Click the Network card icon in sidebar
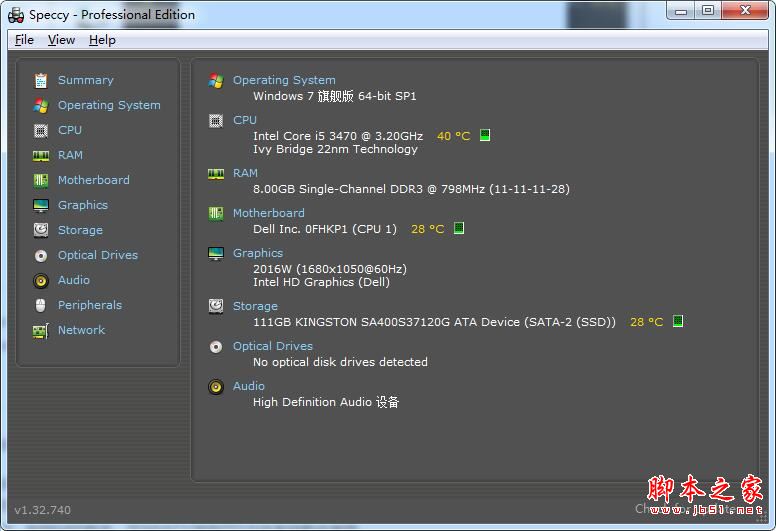 (x=41, y=331)
